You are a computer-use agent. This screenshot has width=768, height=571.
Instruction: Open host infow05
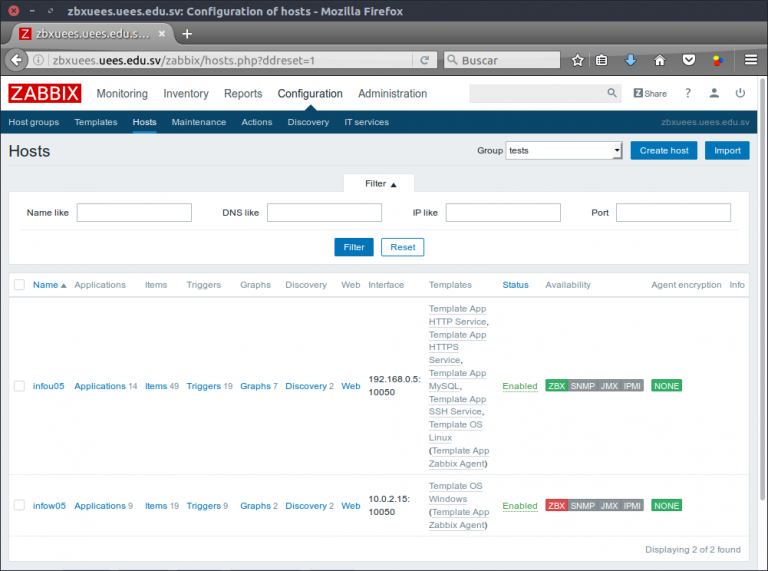[49, 505]
